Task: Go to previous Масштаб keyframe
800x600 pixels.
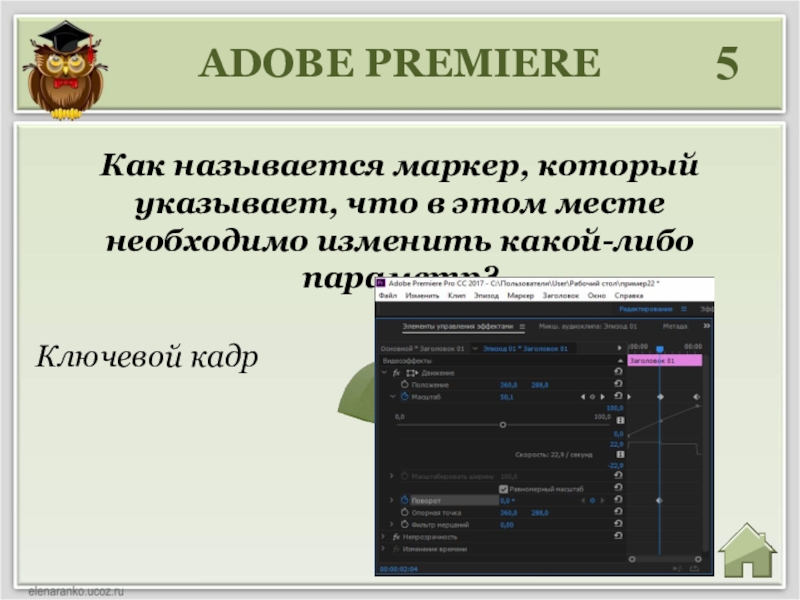Action: [x=583, y=396]
